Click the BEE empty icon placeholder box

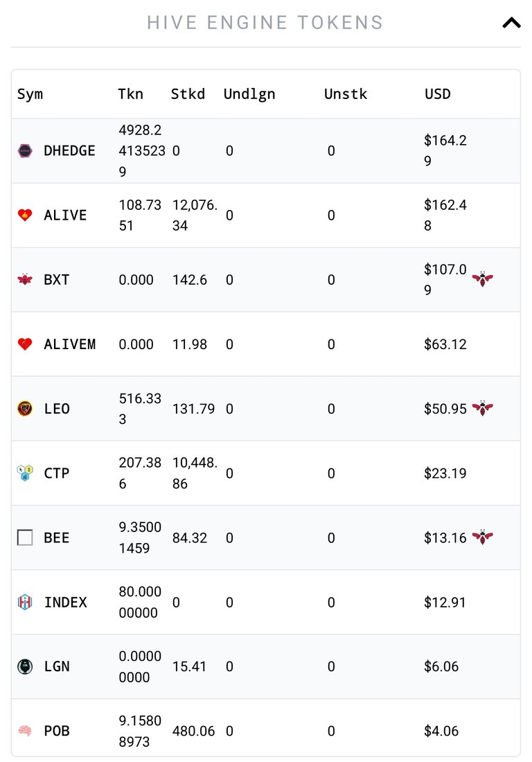25,538
